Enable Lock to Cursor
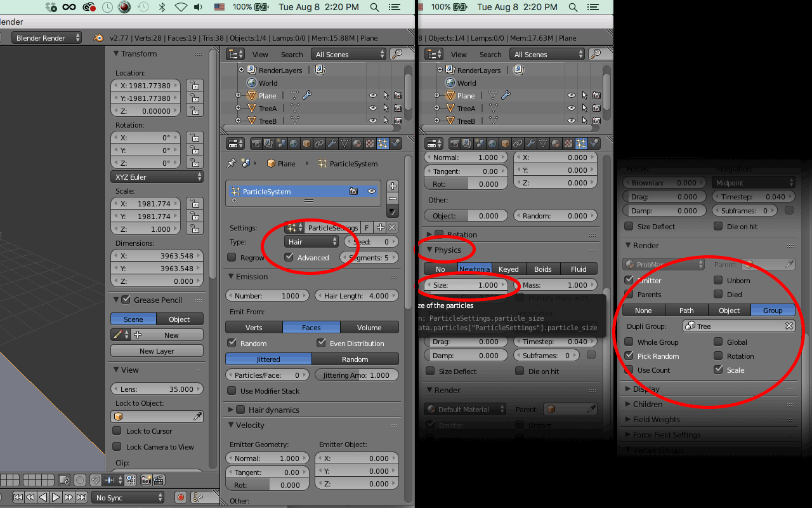Image resolution: width=812 pixels, height=508 pixels. pos(117,431)
